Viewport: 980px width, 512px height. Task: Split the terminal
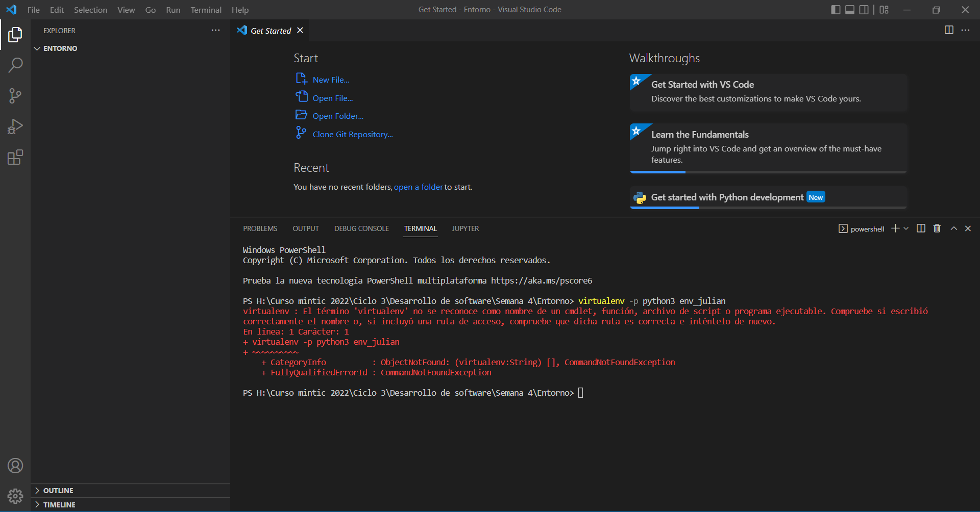[x=920, y=228]
